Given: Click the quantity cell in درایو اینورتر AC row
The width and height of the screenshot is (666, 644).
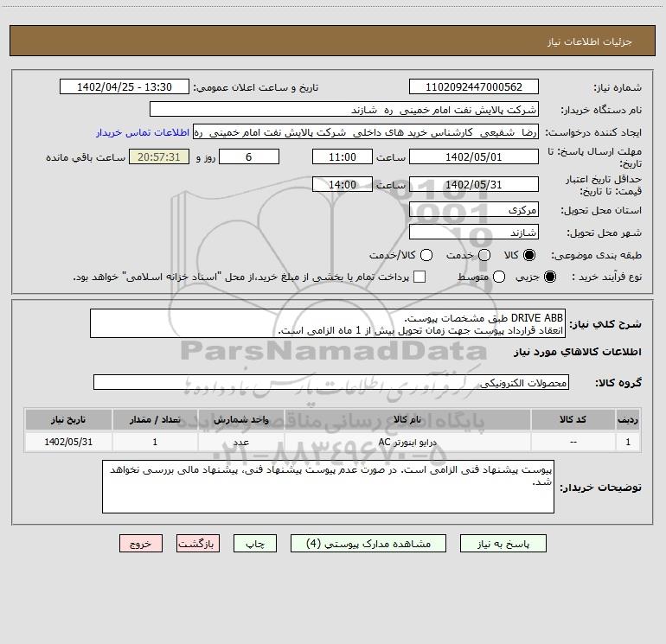Looking at the screenshot, I should point(155,442).
